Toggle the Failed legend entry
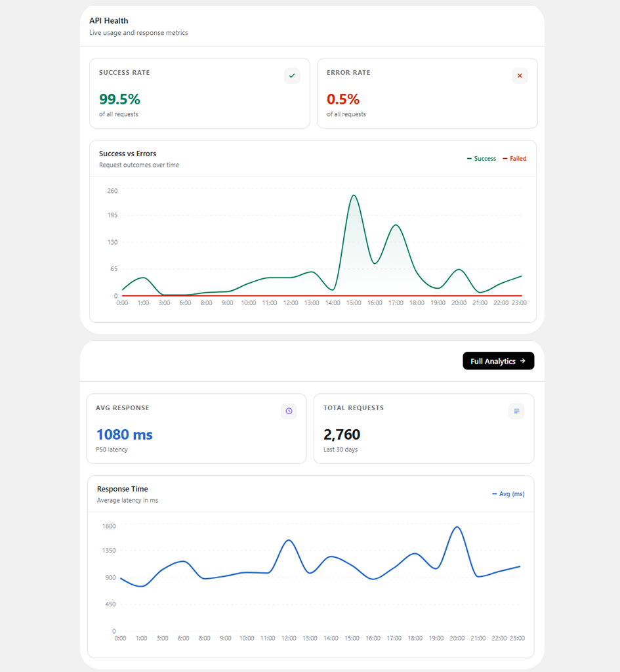Screen dimensions: 620x672 coord(514,159)
